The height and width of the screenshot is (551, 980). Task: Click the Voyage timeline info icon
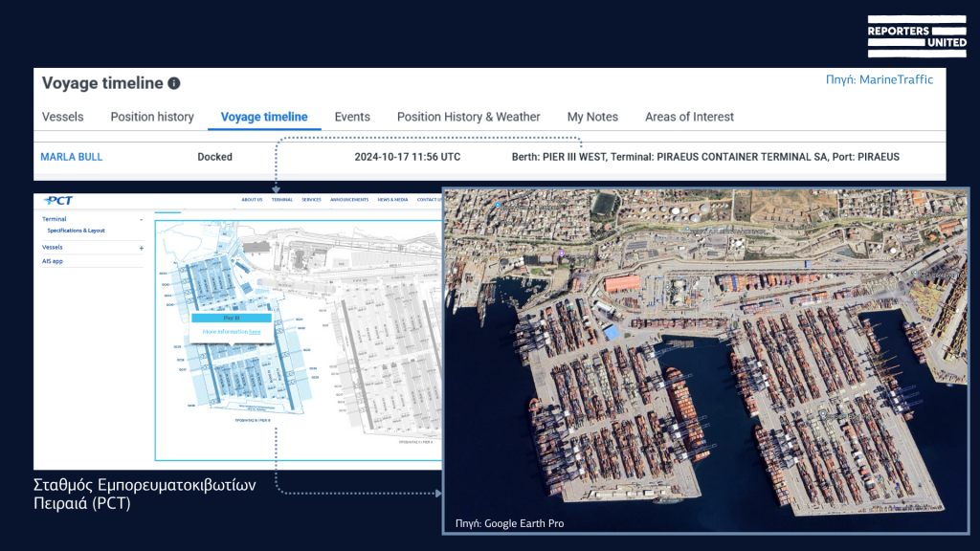coord(174,84)
